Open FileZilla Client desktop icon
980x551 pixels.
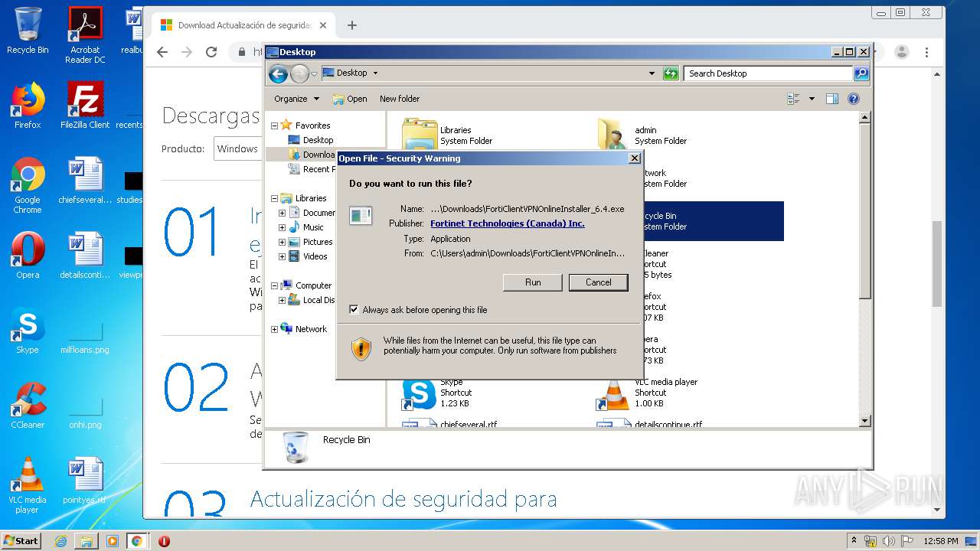click(85, 106)
